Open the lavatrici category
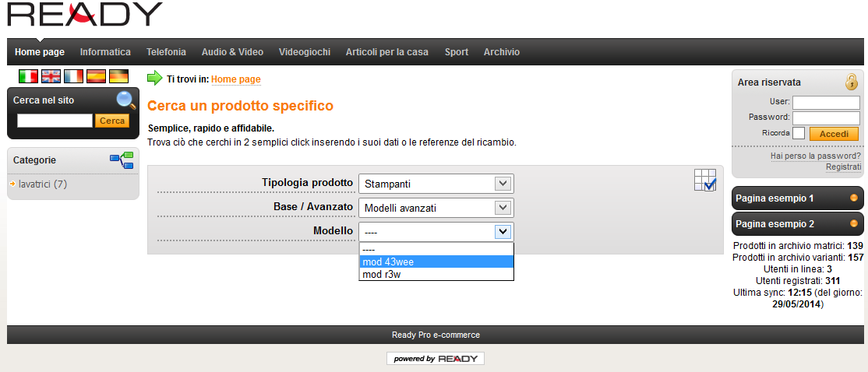This screenshot has width=868, height=372. [43, 184]
